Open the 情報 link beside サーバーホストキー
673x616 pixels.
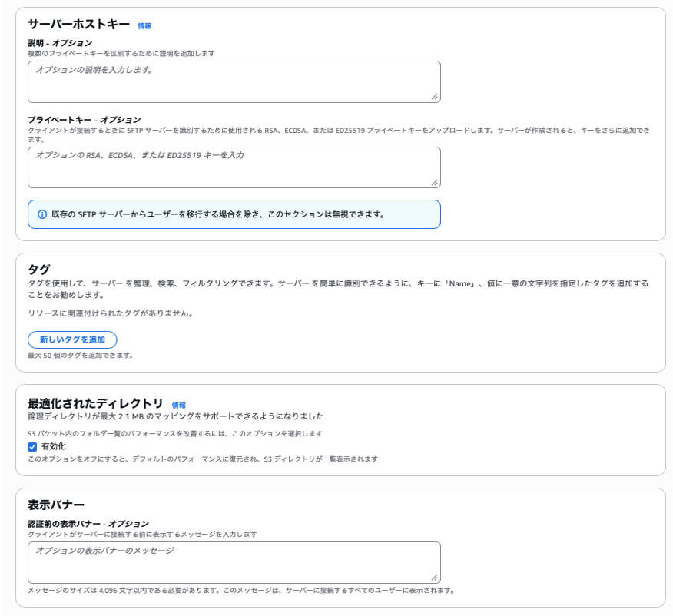tap(144, 26)
